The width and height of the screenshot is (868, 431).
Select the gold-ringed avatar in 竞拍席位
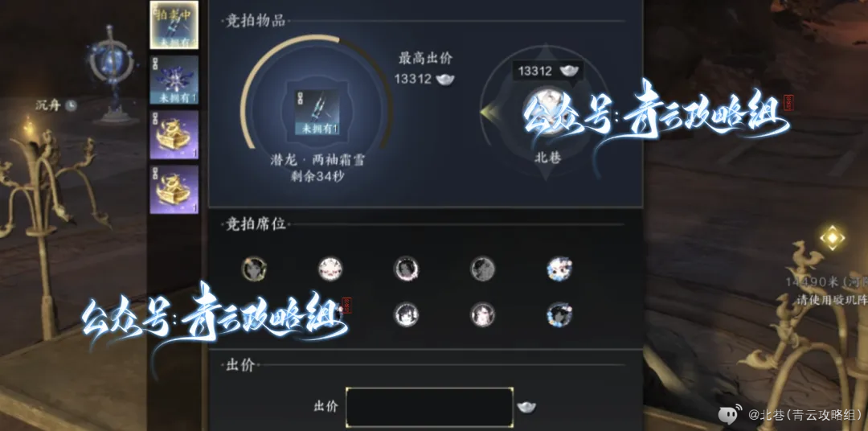click(253, 269)
